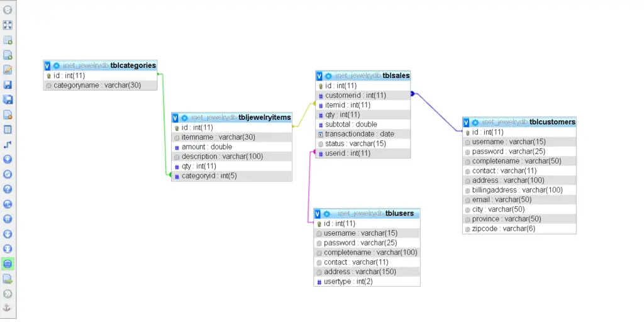
Task: Toggle full screen mode in designer toolbar
Action: pos(8,25)
